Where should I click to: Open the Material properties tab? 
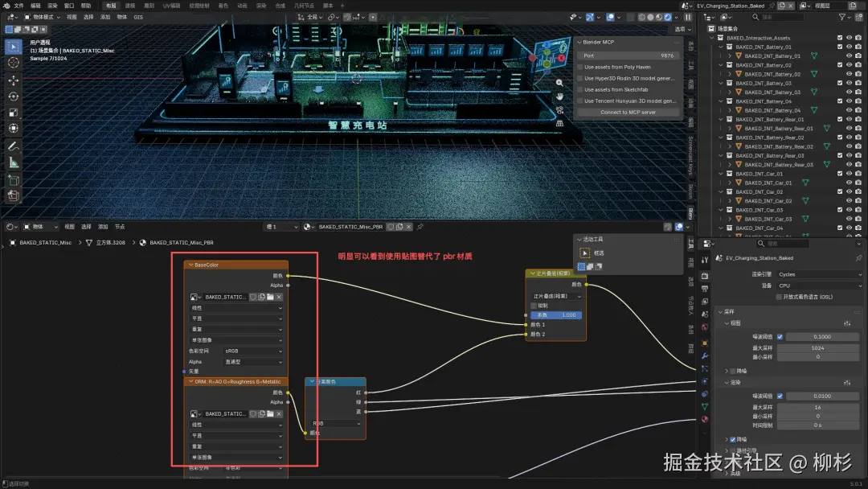[705, 419]
